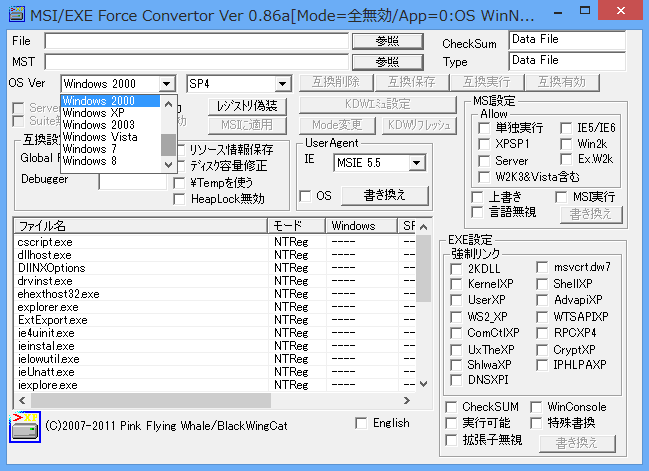Viewport: 649px width, 471px height.
Task: Check the RPCXP4 checkbox
Action: coord(542,333)
